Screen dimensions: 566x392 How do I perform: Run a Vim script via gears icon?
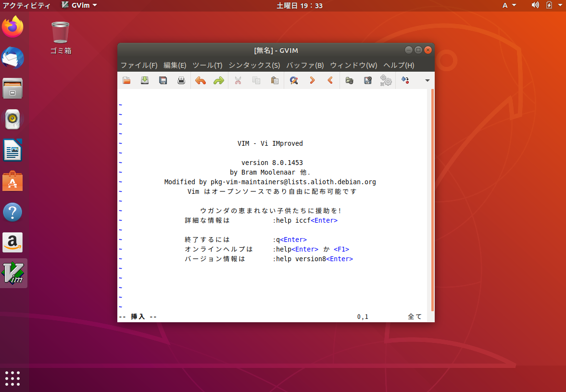pos(386,80)
